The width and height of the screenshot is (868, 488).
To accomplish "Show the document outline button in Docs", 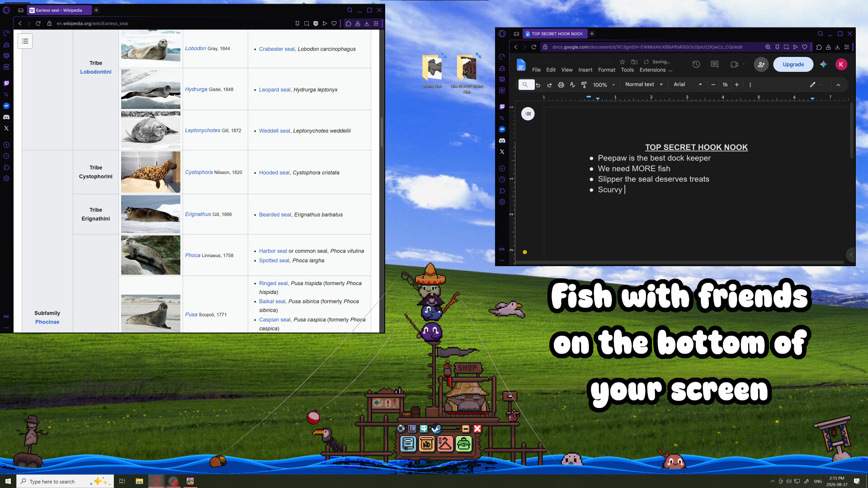I will (528, 114).
